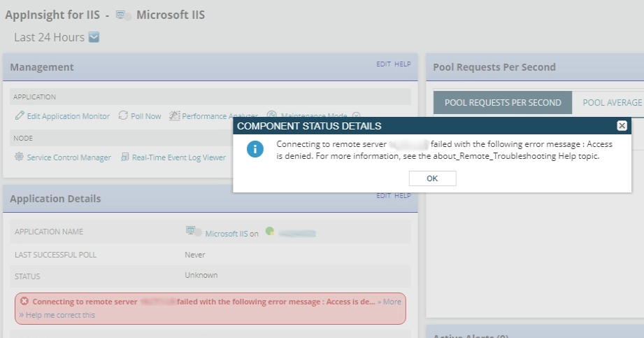Click the Pool Requests Per Second panel title
Image resolution: width=644 pixels, height=338 pixels.
coord(494,67)
